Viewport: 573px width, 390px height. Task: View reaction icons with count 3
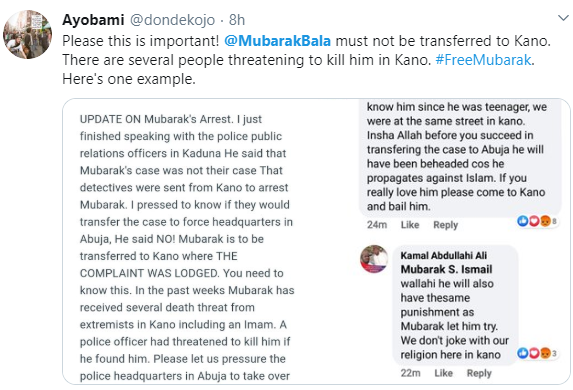click(x=537, y=353)
